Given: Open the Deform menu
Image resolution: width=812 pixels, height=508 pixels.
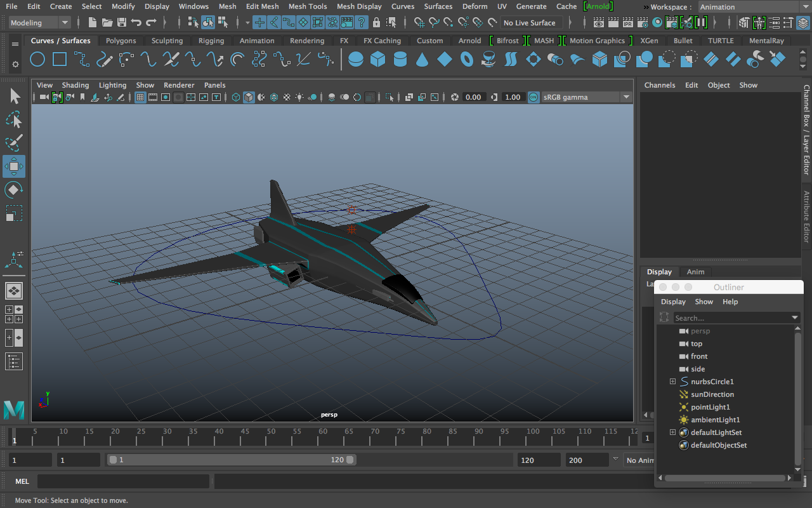Looking at the screenshot, I should coord(475,6).
